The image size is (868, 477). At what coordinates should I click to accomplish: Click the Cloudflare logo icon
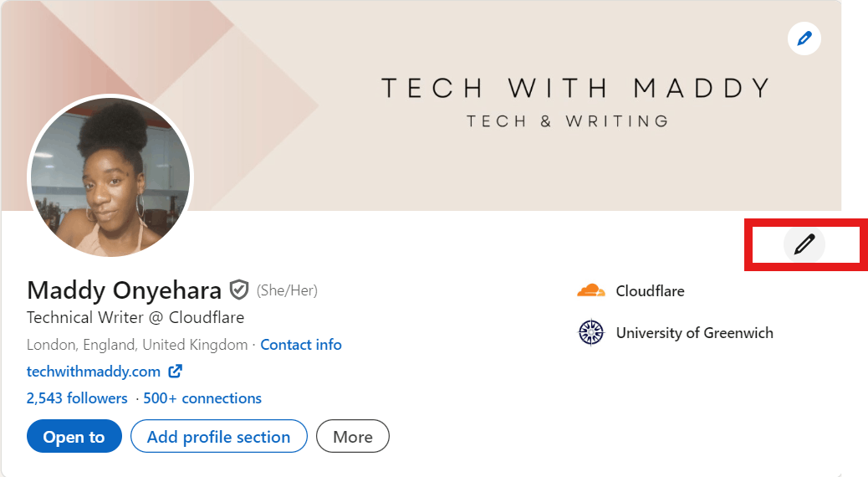tap(590, 290)
